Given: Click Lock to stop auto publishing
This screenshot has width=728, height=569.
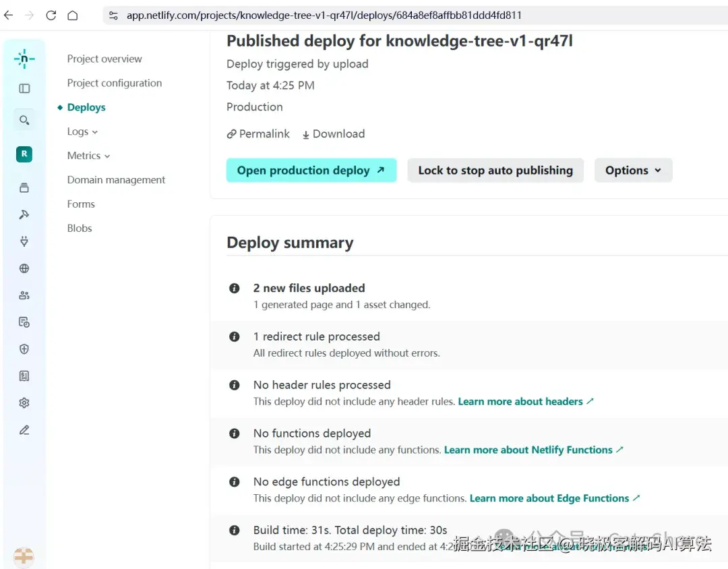Looking at the screenshot, I should (x=495, y=171).
